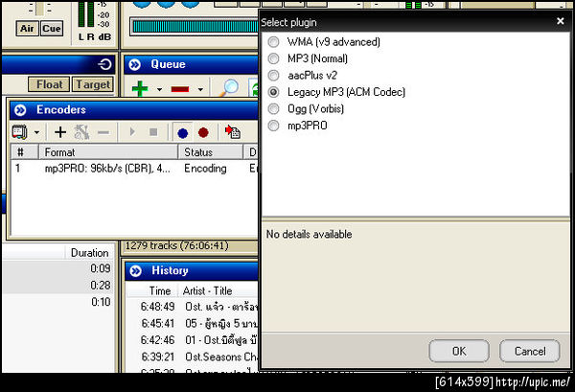575x392 pixels.
Task: Add track with green plus in Queue
Action: tap(140, 89)
